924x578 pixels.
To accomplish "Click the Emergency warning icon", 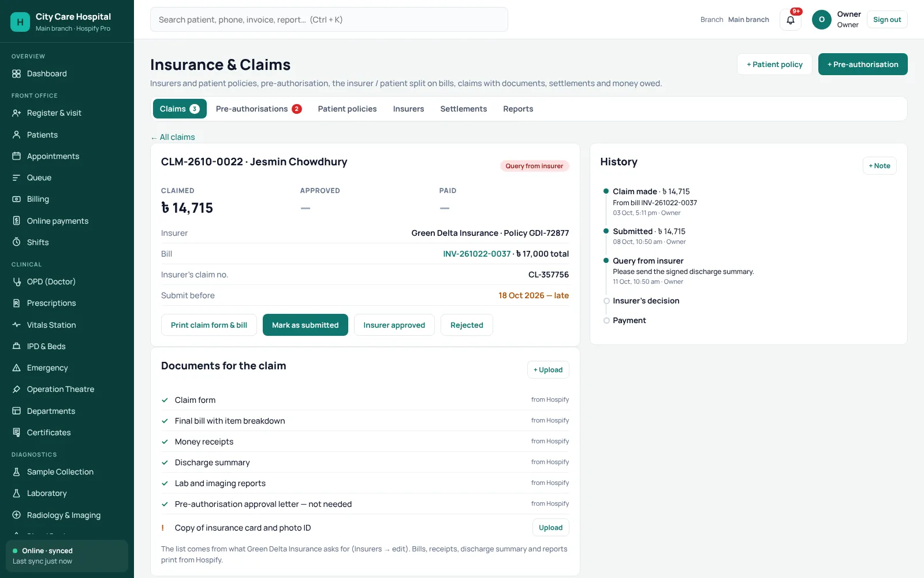I will (x=16, y=368).
